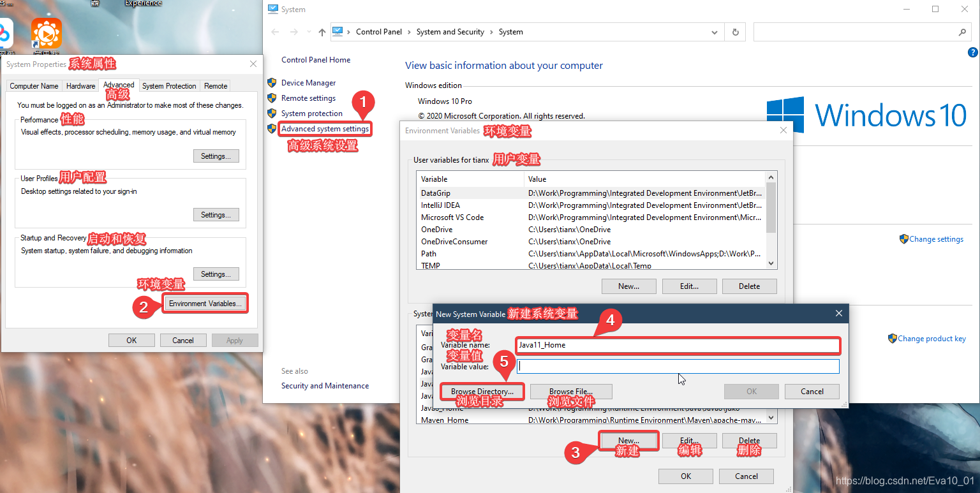Screen dimensions: 980x493
Task: Click Value column header in user variables
Action: click(x=644, y=179)
